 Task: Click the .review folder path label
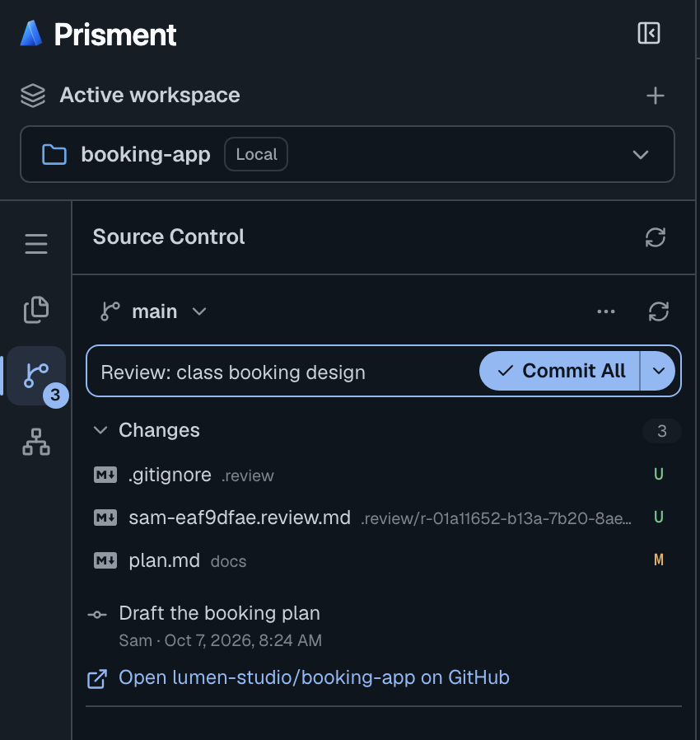pos(248,475)
